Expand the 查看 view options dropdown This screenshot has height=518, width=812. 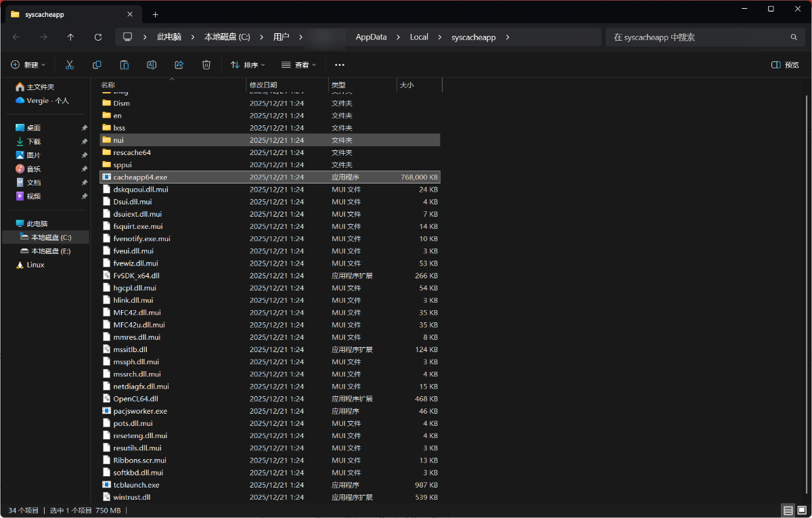298,65
